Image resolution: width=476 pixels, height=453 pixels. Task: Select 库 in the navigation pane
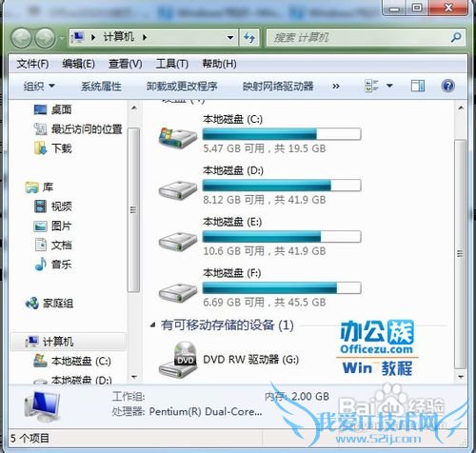point(48,187)
